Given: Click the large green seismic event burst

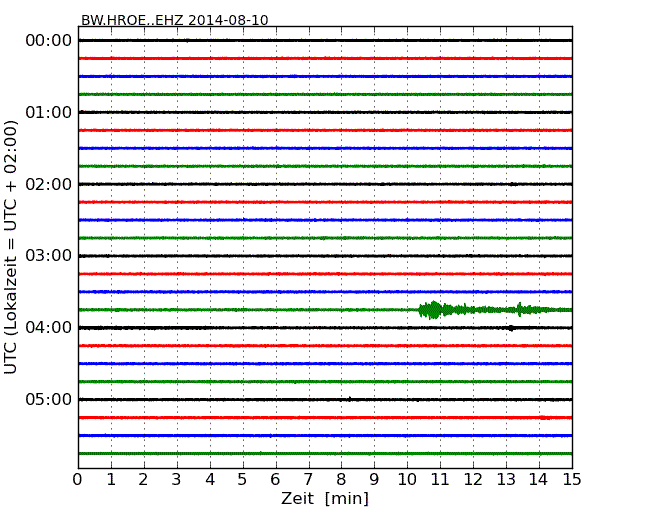Looking at the screenshot, I should pos(433,310).
